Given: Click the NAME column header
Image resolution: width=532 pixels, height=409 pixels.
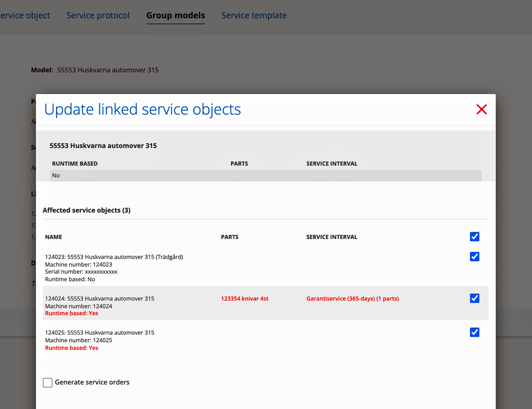Looking at the screenshot, I should (x=54, y=237).
